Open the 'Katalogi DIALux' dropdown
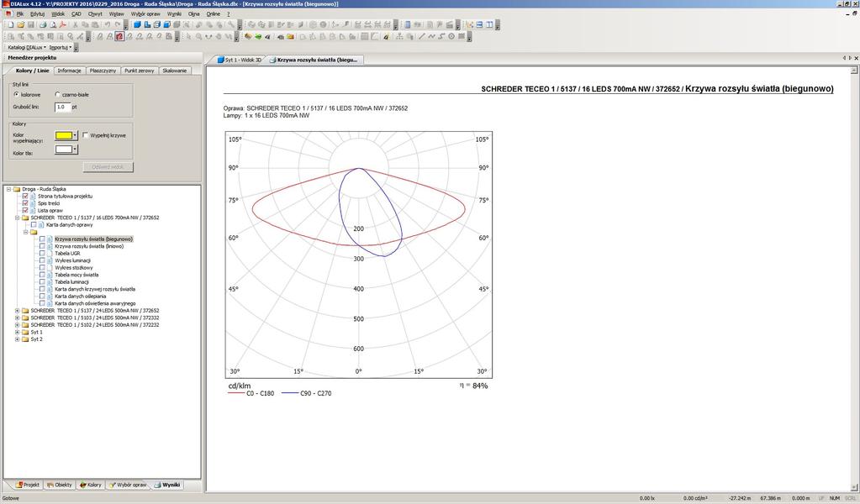The height and width of the screenshot is (504, 860). tap(27, 48)
